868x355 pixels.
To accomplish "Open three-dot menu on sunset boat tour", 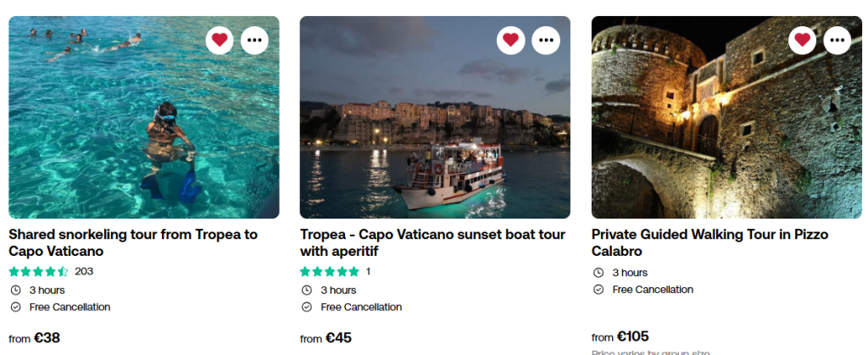I will pyautogui.click(x=546, y=40).
